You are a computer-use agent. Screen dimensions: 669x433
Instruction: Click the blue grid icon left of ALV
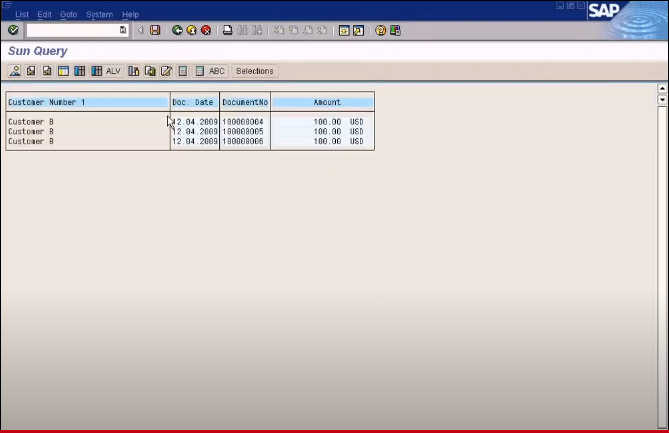click(80, 71)
